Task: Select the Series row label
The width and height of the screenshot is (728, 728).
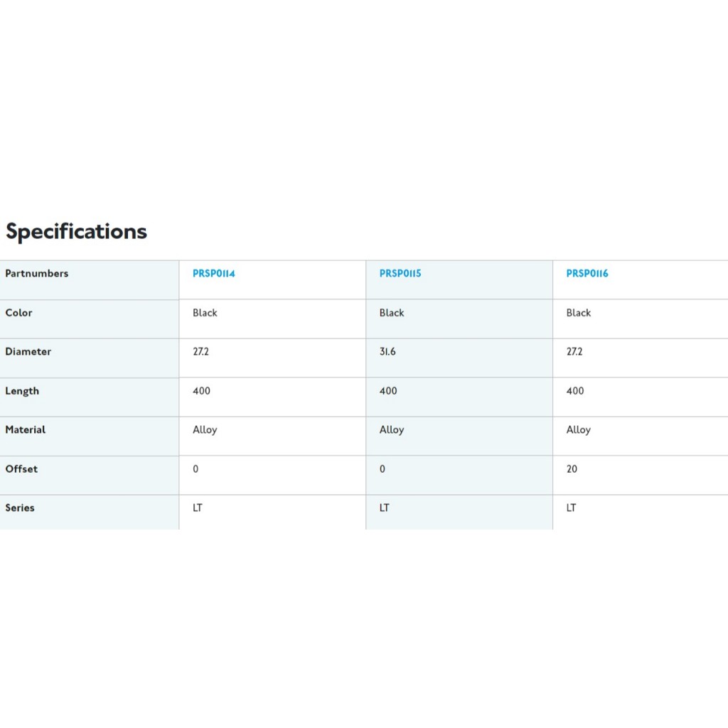Action: (x=20, y=508)
